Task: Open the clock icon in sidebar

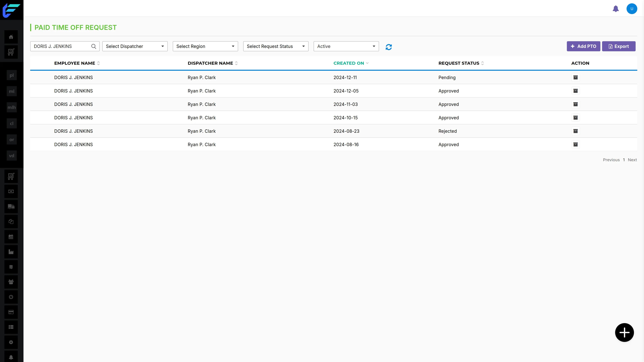Action: pyautogui.click(x=11, y=297)
